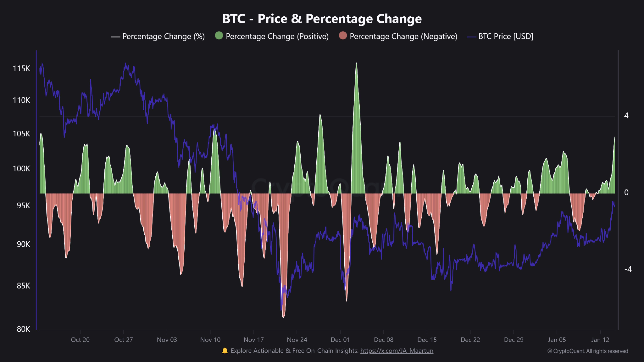Click the "BTC - Price & Percentage Change" title

click(322, 19)
